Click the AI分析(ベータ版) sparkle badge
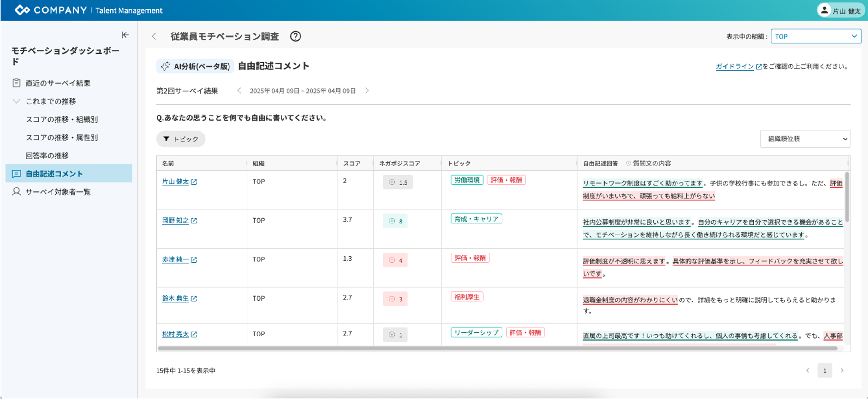Image resolution: width=868 pixels, height=399 pixels. tap(195, 66)
